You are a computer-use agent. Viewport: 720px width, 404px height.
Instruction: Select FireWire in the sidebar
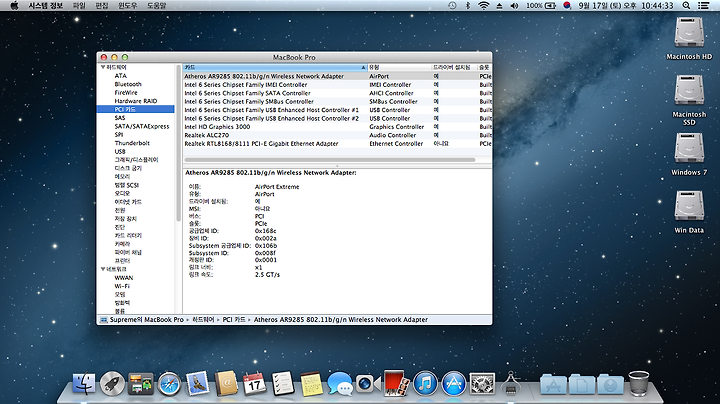(x=126, y=92)
